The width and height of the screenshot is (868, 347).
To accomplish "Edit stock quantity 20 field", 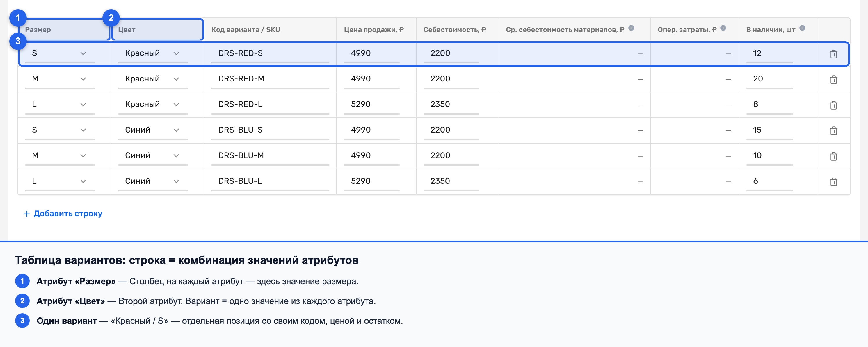I will [x=769, y=79].
